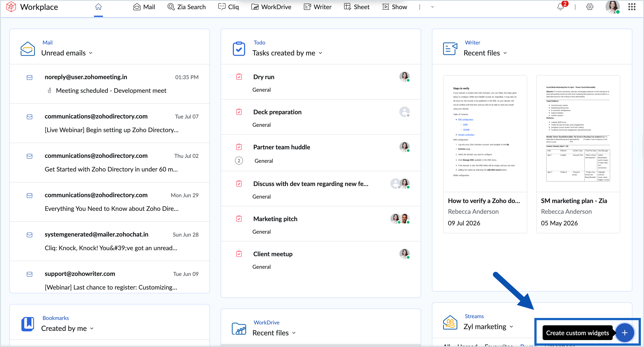Open the notifications bell
Image resolution: width=644 pixels, height=347 pixels.
[561, 7]
